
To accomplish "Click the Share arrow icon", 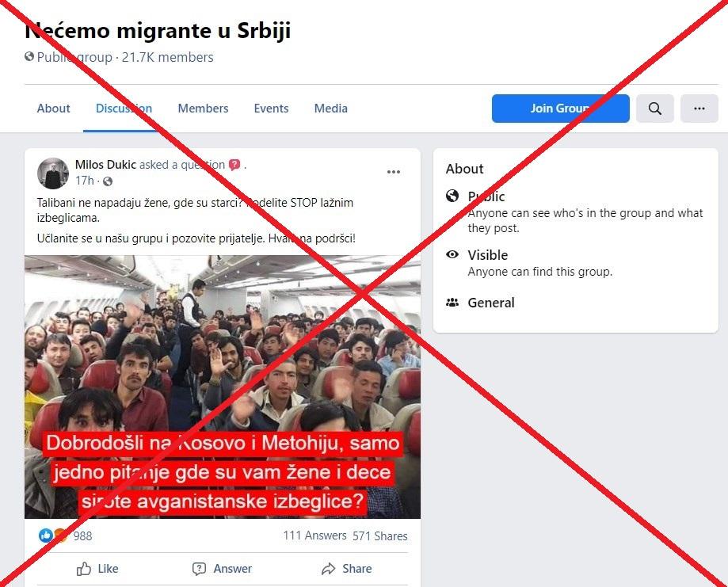I will pyautogui.click(x=328, y=569).
